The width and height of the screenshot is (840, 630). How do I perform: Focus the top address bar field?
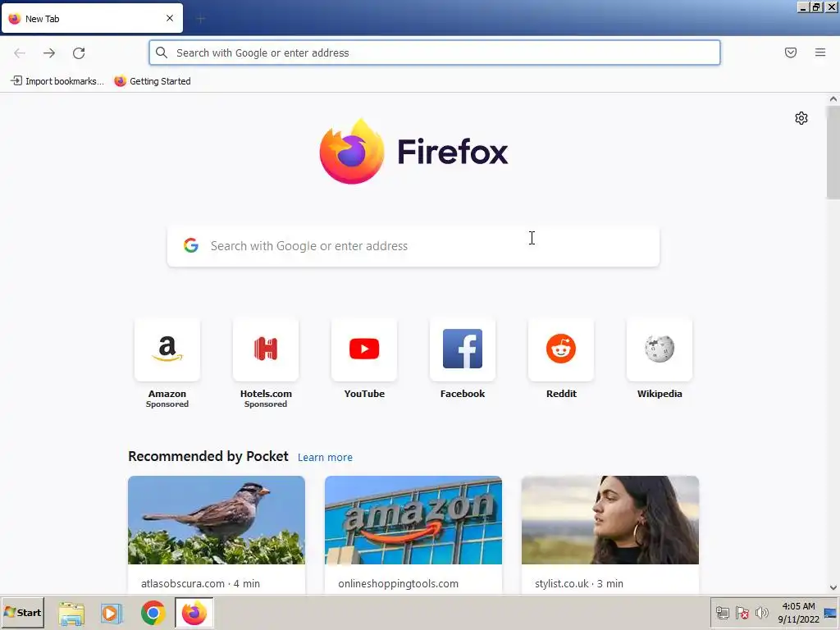coord(435,52)
